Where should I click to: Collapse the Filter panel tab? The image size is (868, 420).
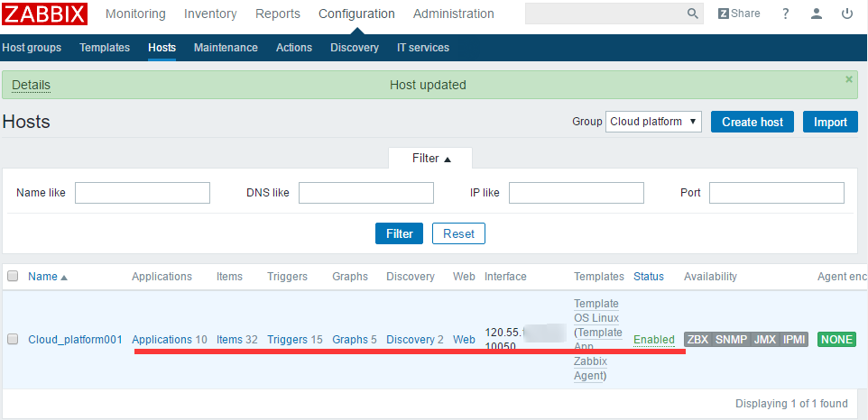tap(430, 158)
